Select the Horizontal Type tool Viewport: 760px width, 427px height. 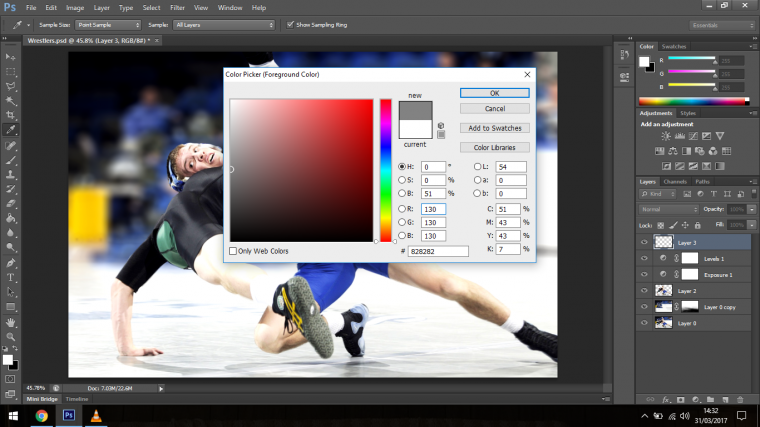(10, 278)
